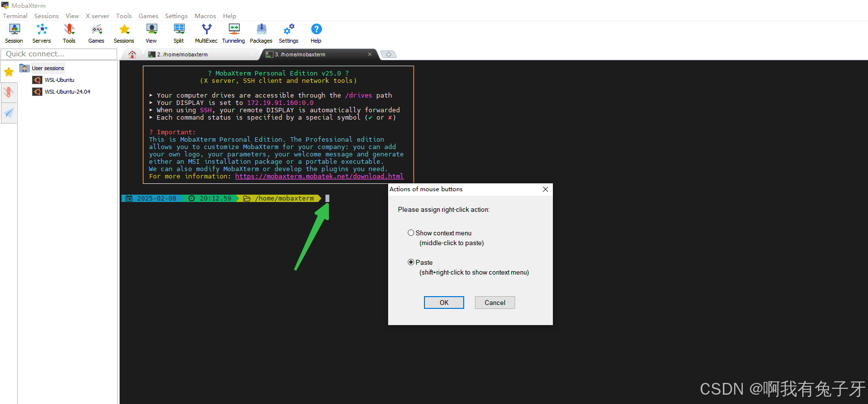This screenshot has height=404, width=868.
Task: Click the WSL-Ubuntu-24.04 session icon
Action: tap(37, 92)
